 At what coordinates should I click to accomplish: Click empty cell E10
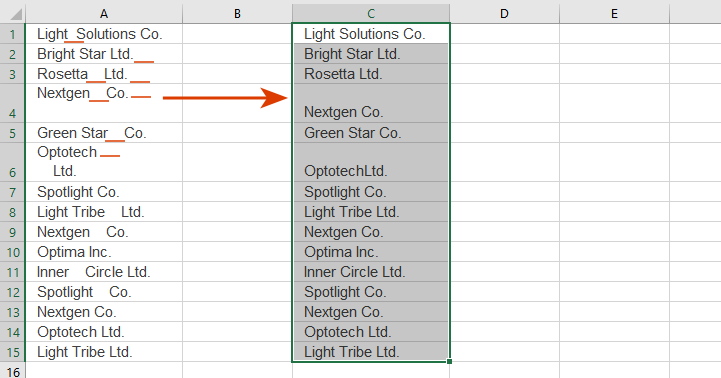614,252
